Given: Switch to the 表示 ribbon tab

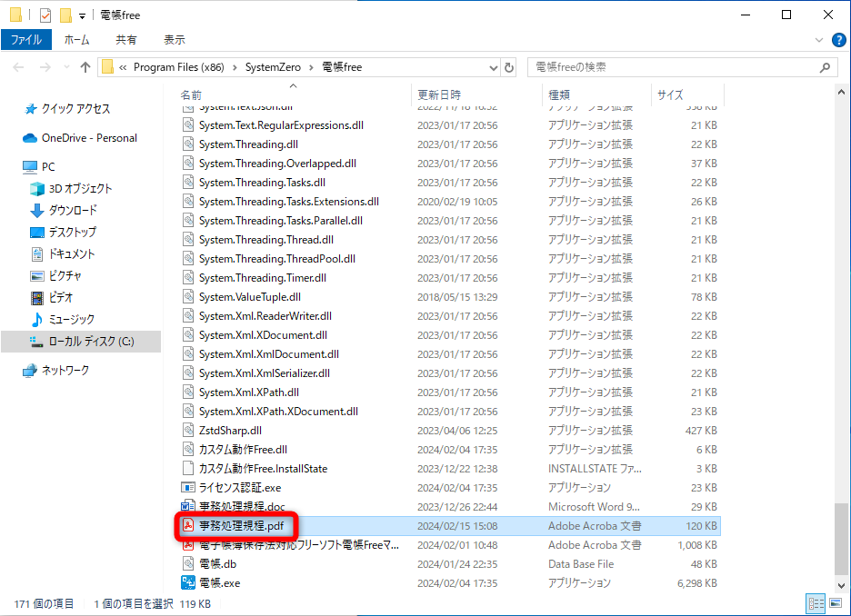Looking at the screenshot, I should [x=175, y=40].
